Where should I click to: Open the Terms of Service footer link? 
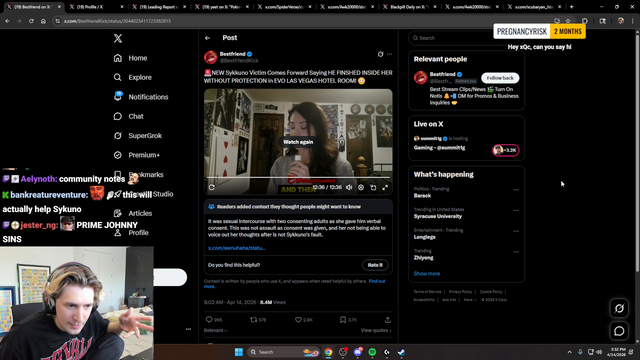pyautogui.click(x=427, y=292)
